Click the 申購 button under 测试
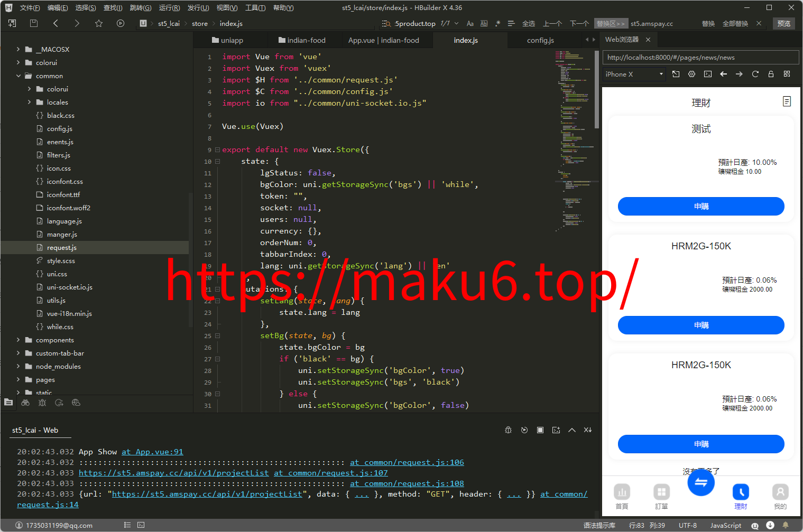Image resolution: width=803 pixels, height=532 pixels. click(x=701, y=206)
